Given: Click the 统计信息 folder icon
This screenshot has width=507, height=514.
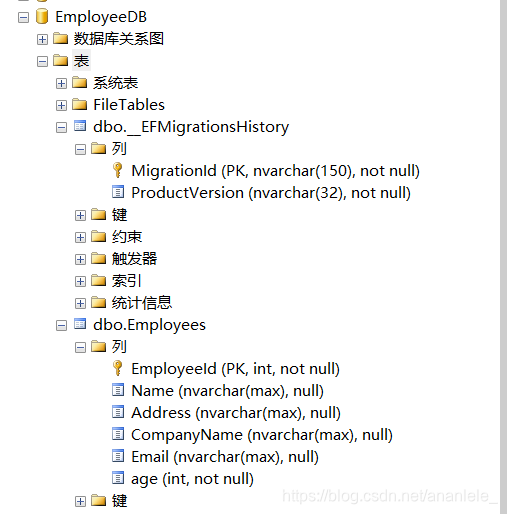Looking at the screenshot, I should coord(99,302).
